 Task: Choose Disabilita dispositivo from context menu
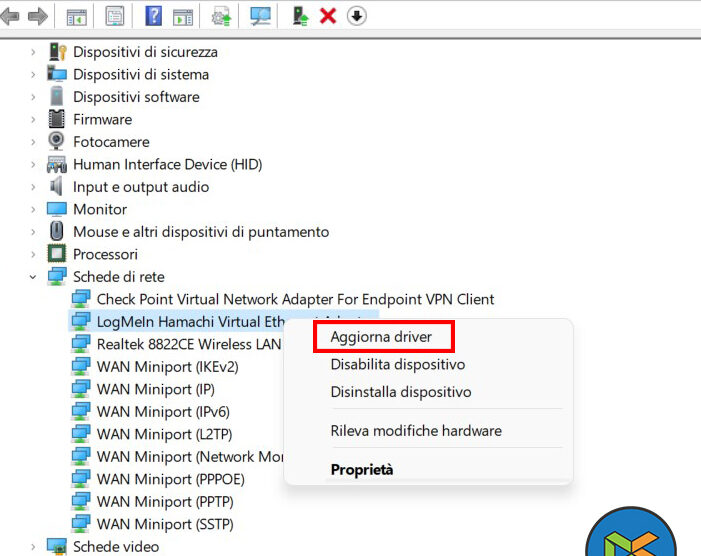(397, 364)
